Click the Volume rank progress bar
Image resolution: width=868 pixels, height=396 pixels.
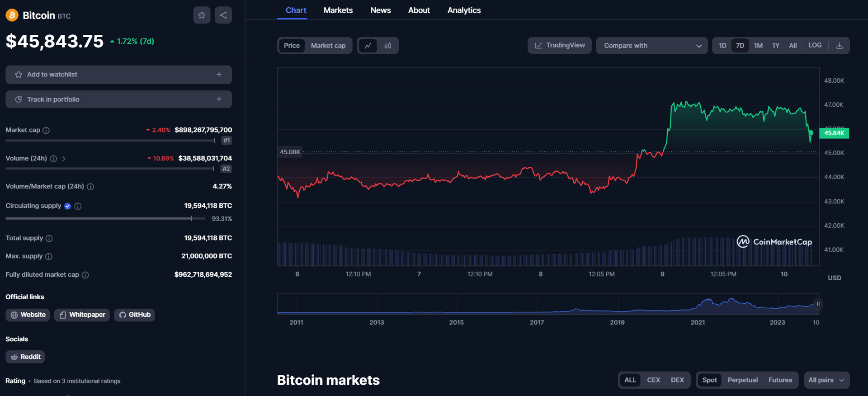click(110, 169)
